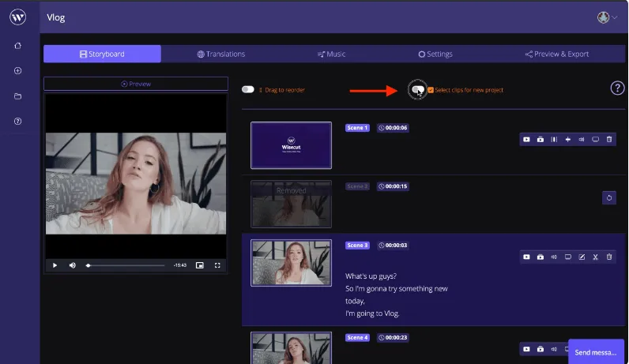This screenshot has height=364, width=629.
Task: Click the large help question mark icon
Action: (617, 88)
